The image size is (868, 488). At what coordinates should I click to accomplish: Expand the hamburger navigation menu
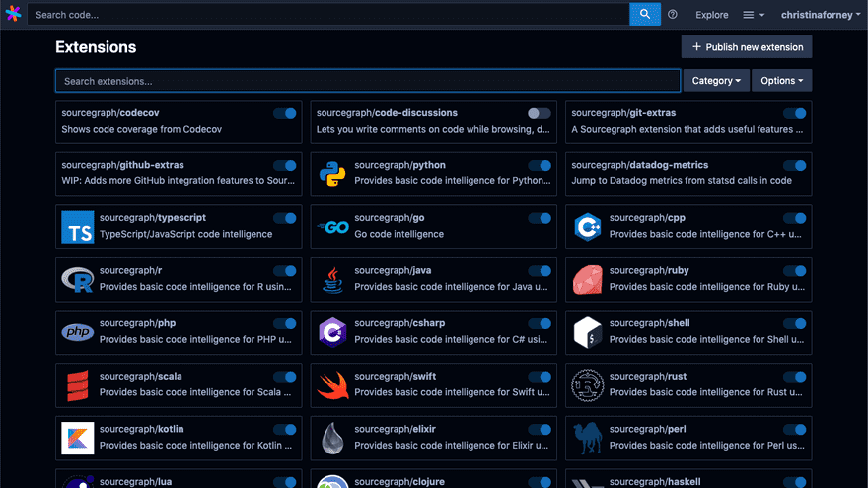point(754,15)
